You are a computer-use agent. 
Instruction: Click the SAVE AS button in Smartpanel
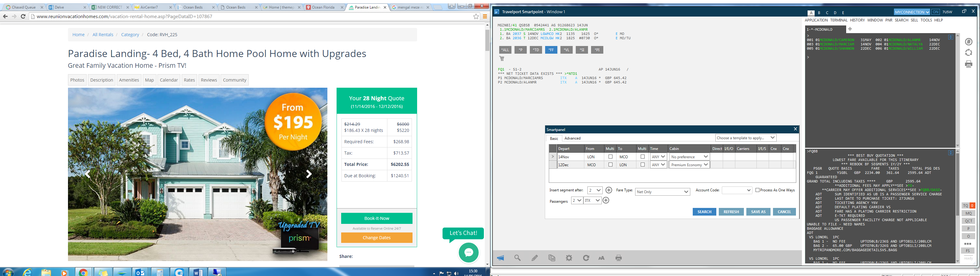pos(758,212)
